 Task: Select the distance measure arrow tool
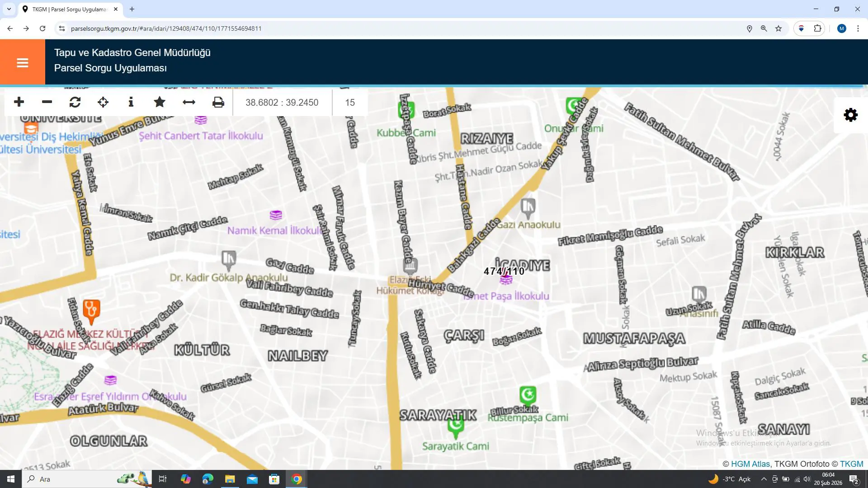[189, 102]
